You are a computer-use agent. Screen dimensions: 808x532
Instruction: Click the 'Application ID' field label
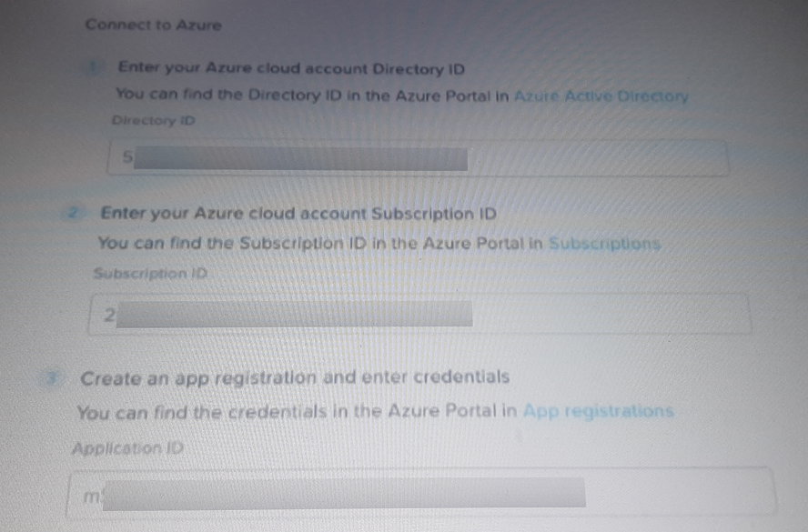tap(127, 448)
